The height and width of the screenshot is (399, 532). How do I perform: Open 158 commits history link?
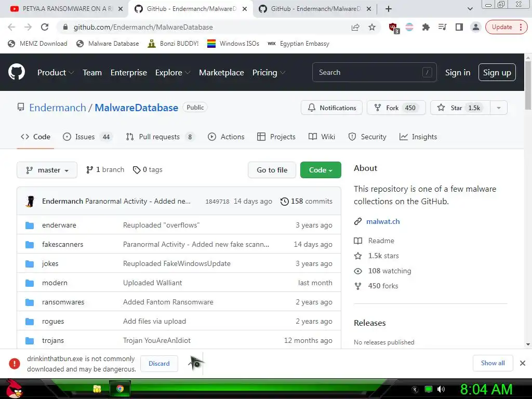(x=307, y=202)
